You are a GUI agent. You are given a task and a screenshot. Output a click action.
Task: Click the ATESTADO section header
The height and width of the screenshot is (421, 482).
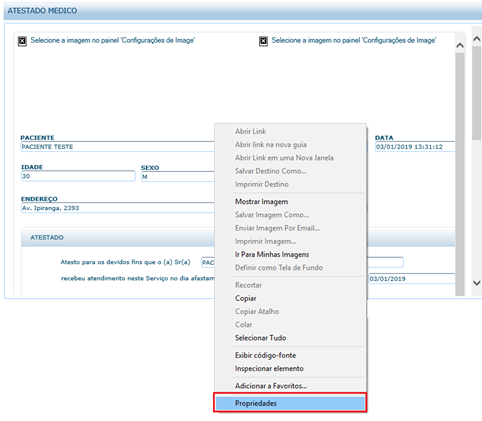(x=118, y=237)
